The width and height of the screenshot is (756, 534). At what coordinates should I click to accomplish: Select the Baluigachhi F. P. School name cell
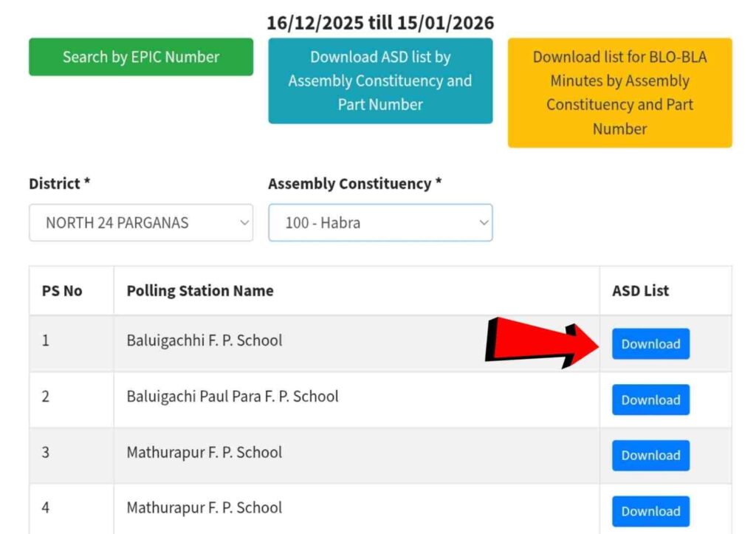tap(205, 340)
